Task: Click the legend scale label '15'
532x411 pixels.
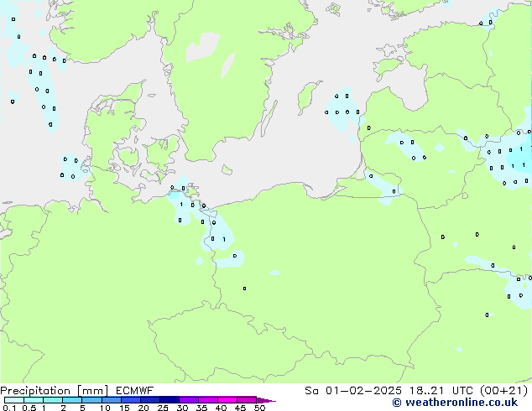Action: (124, 408)
